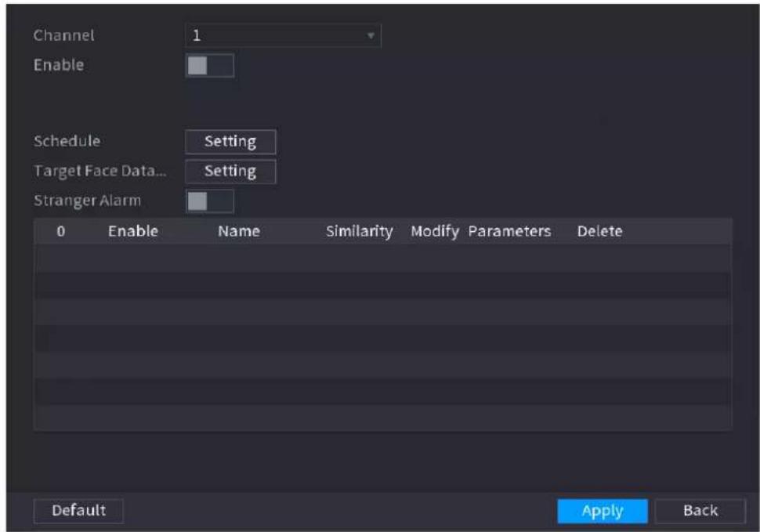Open Target Face Database Setting
The height and width of the screenshot is (532, 760).
pyautogui.click(x=230, y=171)
